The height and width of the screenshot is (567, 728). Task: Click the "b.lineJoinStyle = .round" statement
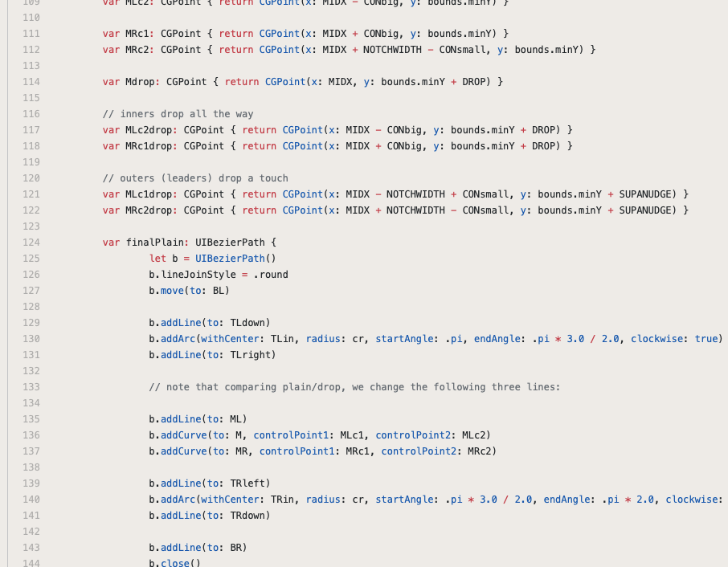click(x=219, y=275)
